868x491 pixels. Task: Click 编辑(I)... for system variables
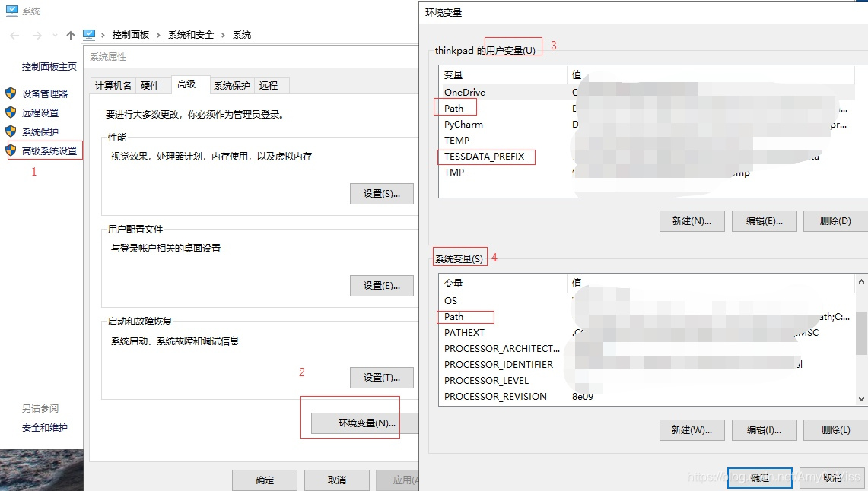(x=764, y=429)
